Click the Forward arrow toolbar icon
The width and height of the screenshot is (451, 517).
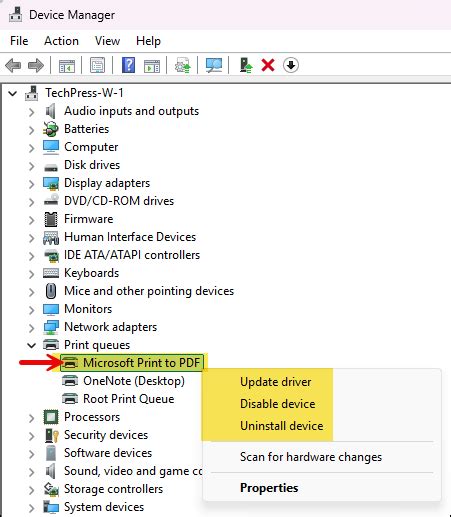[x=36, y=65]
